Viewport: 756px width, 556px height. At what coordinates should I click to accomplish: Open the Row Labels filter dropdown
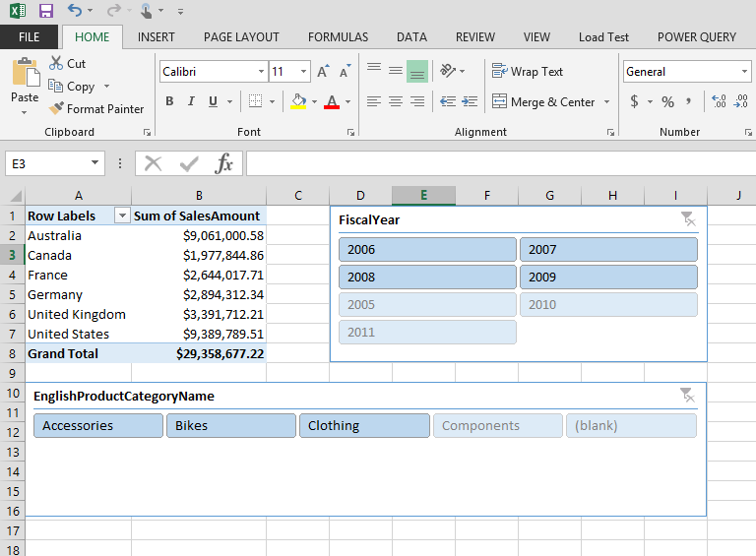[x=122, y=216]
